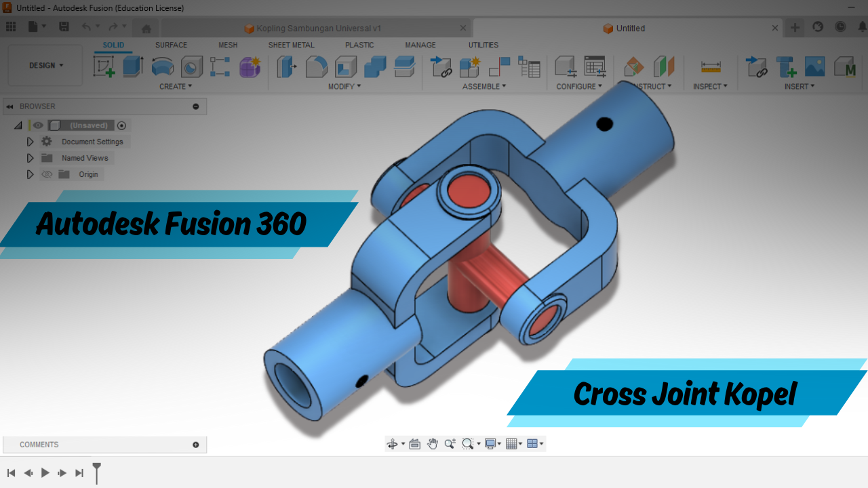Select the Zoom tool
Image resolution: width=868 pixels, height=488 pixels.
(x=450, y=444)
